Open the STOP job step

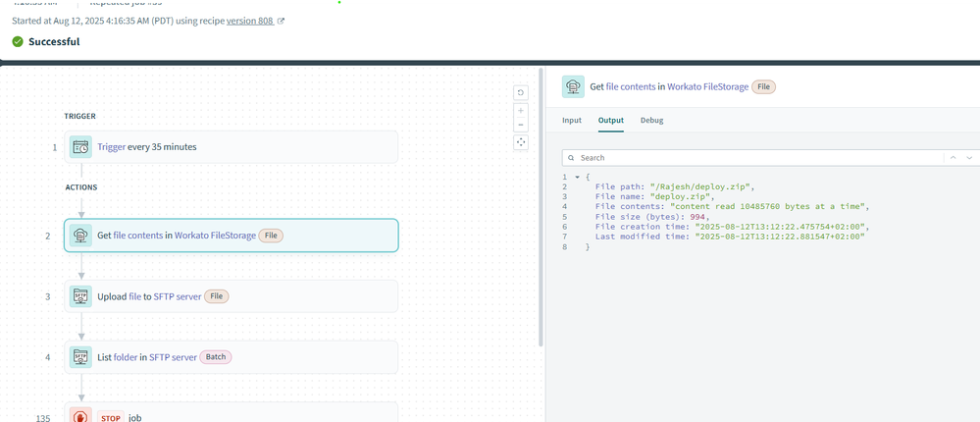pos(231,412)
